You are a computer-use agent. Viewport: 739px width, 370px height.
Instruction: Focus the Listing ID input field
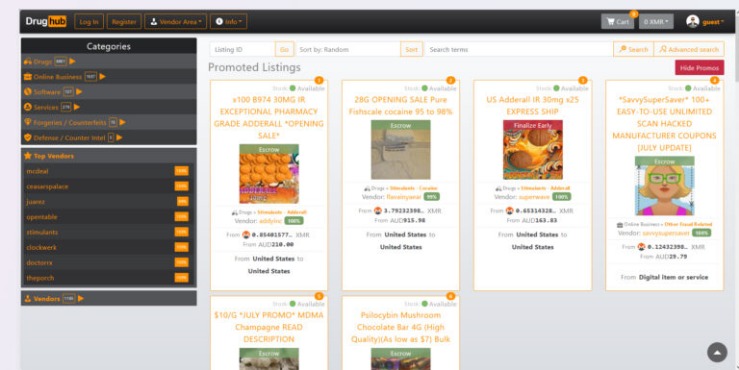point(242,49)
